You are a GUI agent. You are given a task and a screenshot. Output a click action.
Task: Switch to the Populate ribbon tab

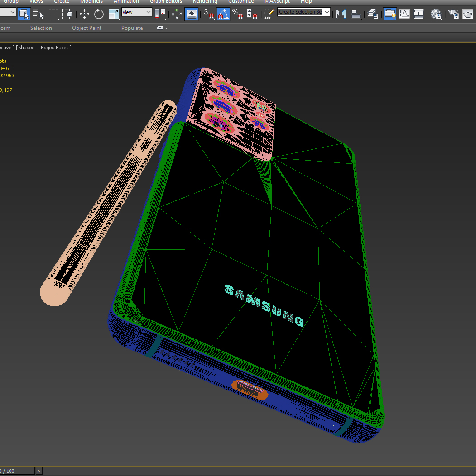coord(132,28)
